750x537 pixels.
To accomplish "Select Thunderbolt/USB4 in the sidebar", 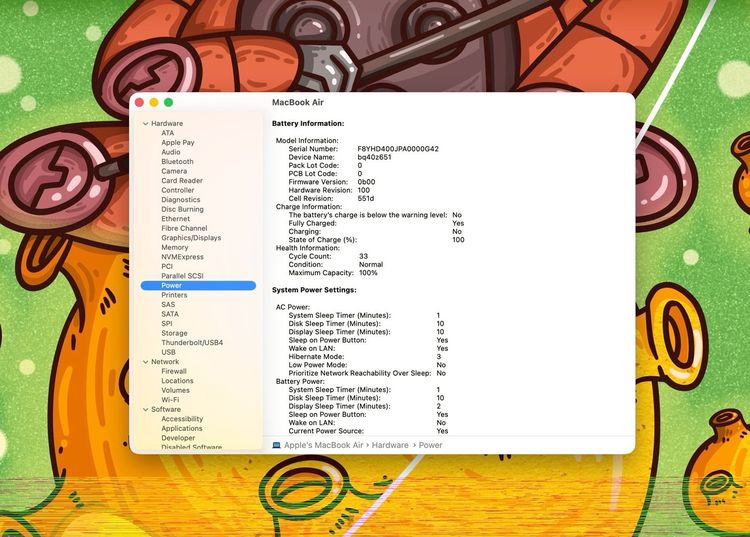I will [192, 343].
